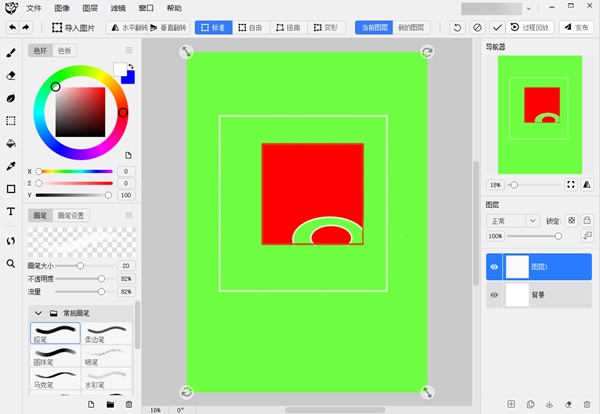Pick the Eyedropper tool
This screenshot has width=600, height=414.
coord(11,166)
